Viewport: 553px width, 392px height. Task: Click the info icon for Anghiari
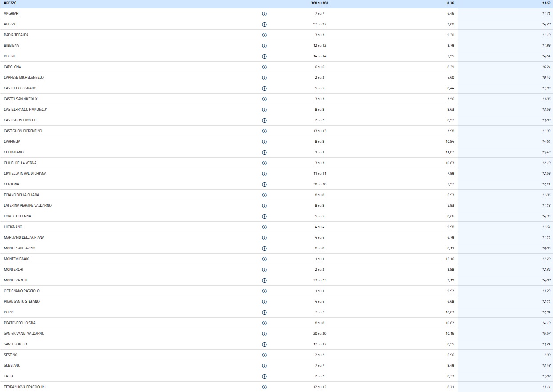click(264, 14)
